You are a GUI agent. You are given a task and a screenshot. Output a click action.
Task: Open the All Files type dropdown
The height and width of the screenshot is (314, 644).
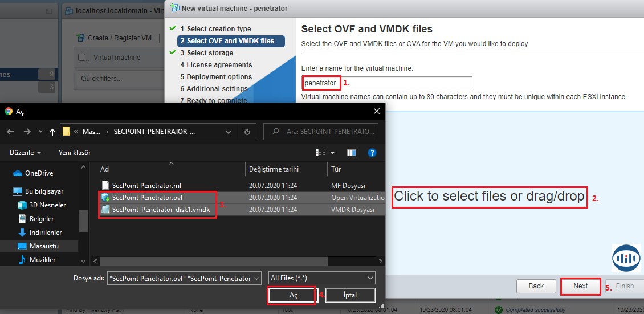[322, 278]
